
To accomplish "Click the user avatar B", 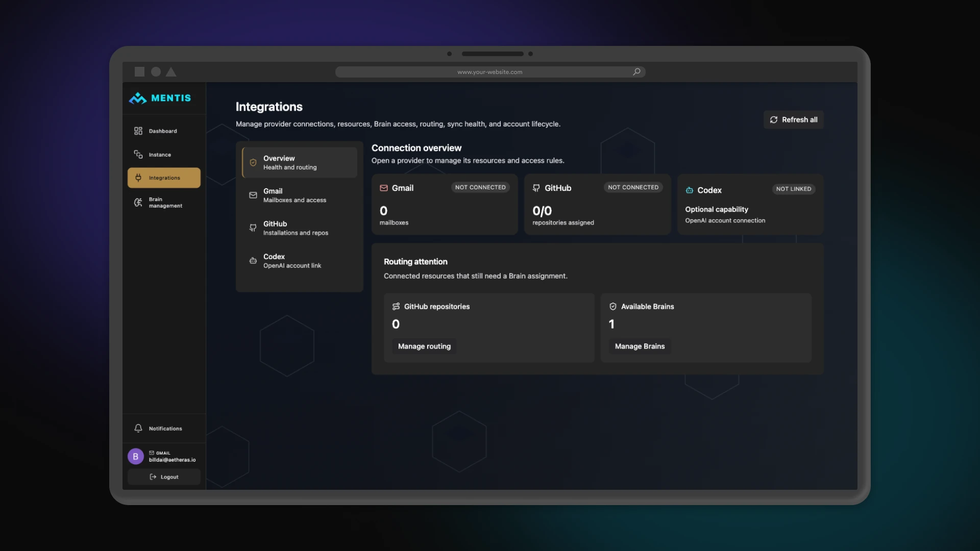I will pos(136,457).
